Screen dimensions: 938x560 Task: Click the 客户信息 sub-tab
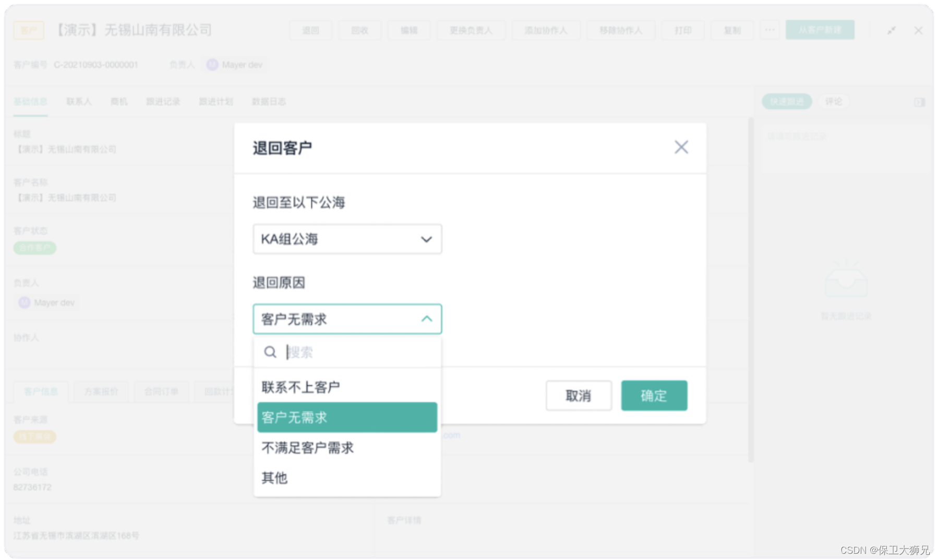[x=41, y=392]
